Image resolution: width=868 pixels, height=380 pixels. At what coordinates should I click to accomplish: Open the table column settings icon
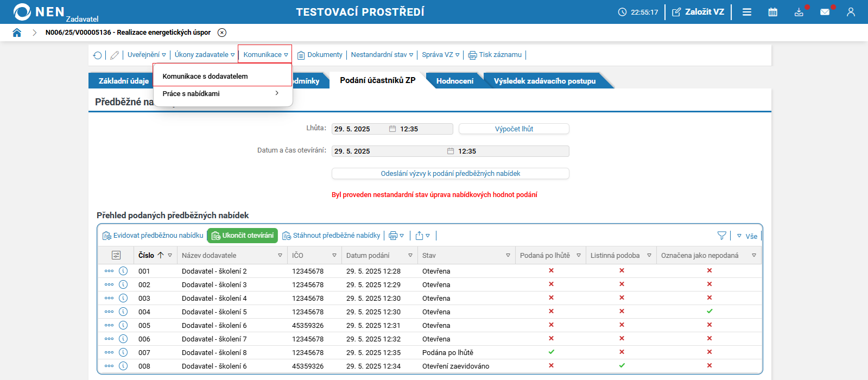[x=116, y=255]
